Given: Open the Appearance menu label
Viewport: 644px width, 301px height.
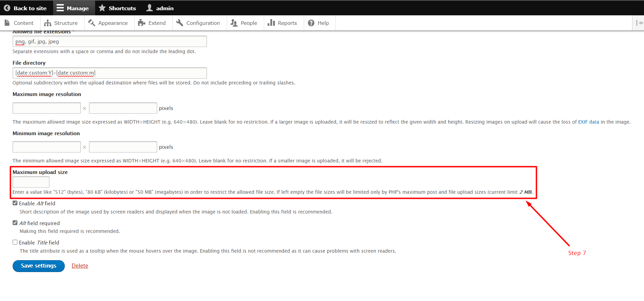Looking at the screenshot, I should pos(113,23).
